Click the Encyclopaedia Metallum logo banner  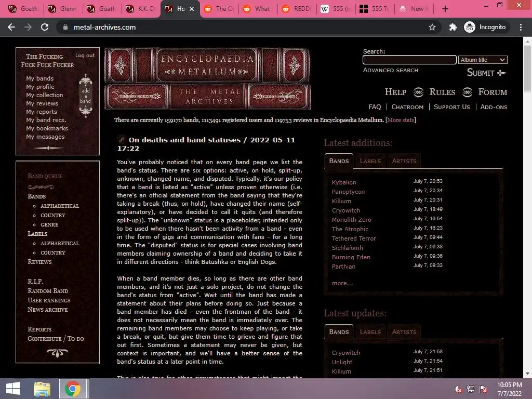(x=207, y=78)
